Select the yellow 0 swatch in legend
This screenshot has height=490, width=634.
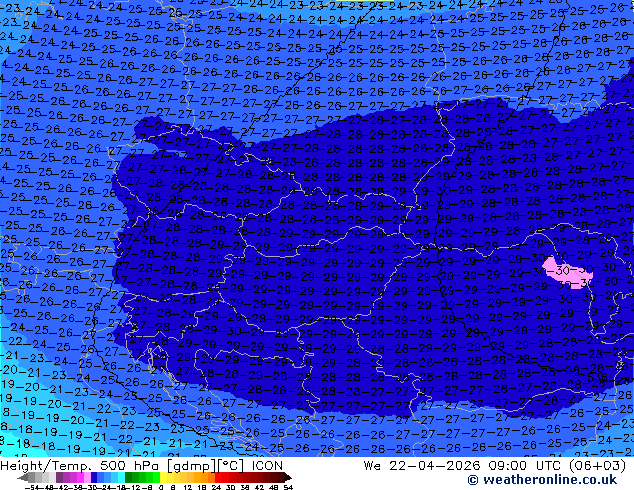tap(163, 477)
